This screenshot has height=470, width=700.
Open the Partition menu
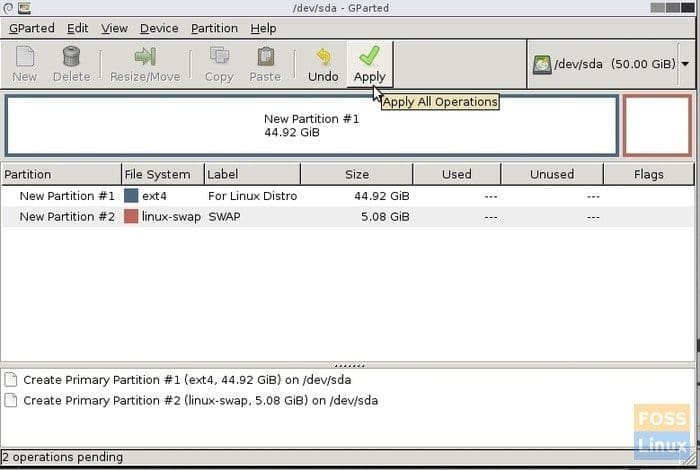(x=214, y=28)
